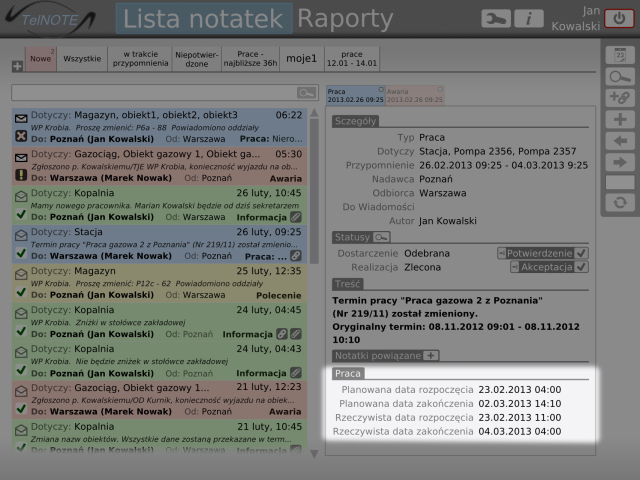Click checkmark on Magazyn 25 luty 12:35 note
Image resolution: width=640 pixels, height=480 pixels.
click(x=21, y=292)
